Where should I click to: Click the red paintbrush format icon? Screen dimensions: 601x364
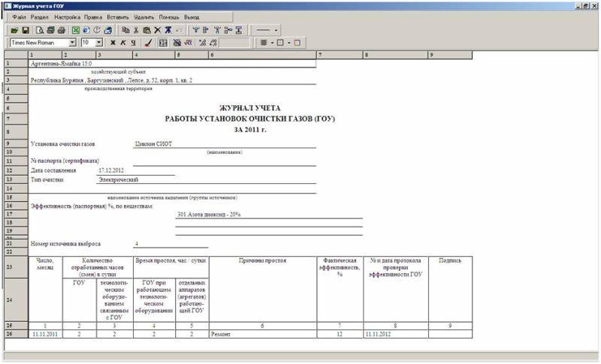(148, 43)
